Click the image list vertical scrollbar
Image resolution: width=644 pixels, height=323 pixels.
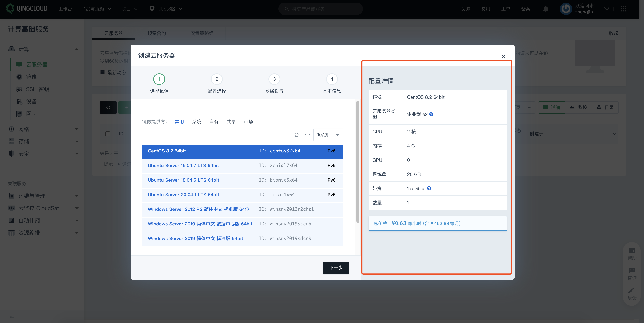[358, 161]
